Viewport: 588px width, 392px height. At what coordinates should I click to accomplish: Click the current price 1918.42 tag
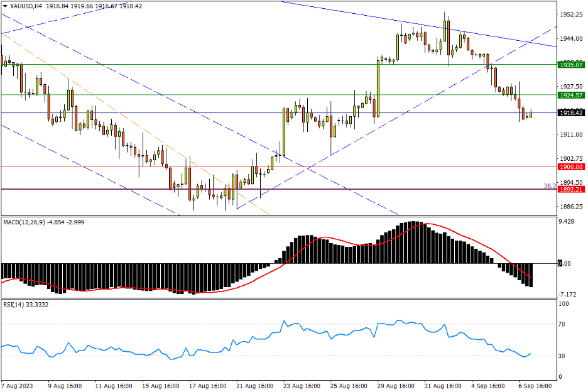571,113
